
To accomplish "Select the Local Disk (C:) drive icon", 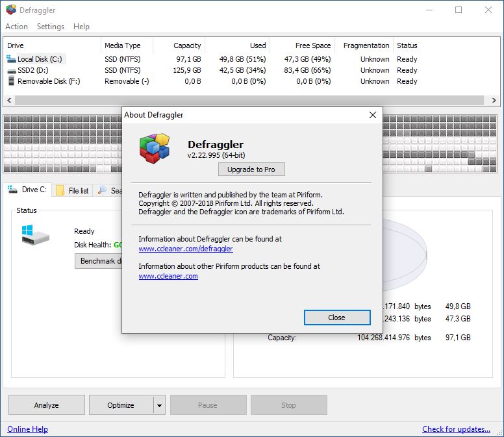I will (x=11, y=59).
